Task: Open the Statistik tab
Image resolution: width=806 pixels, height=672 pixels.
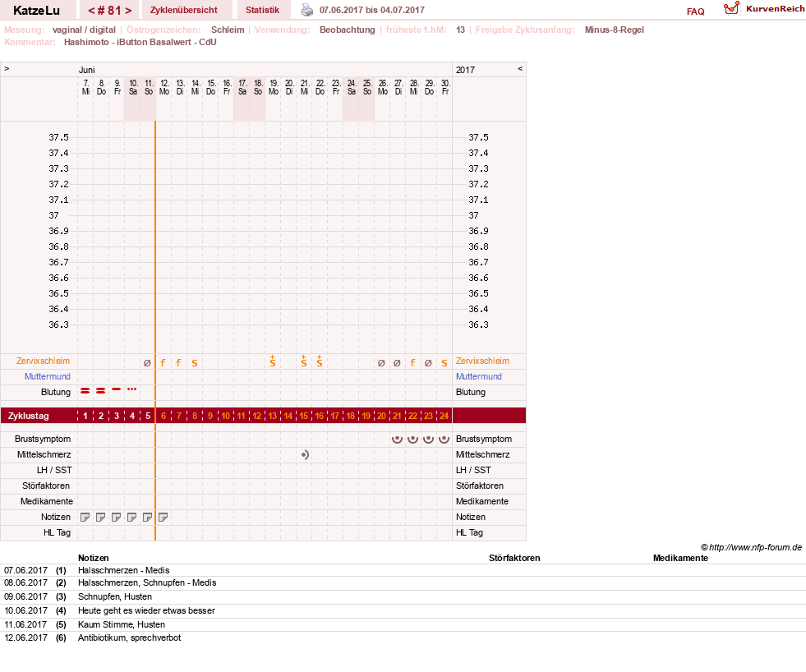Action: pyautogui.click(x=262, y=10)
